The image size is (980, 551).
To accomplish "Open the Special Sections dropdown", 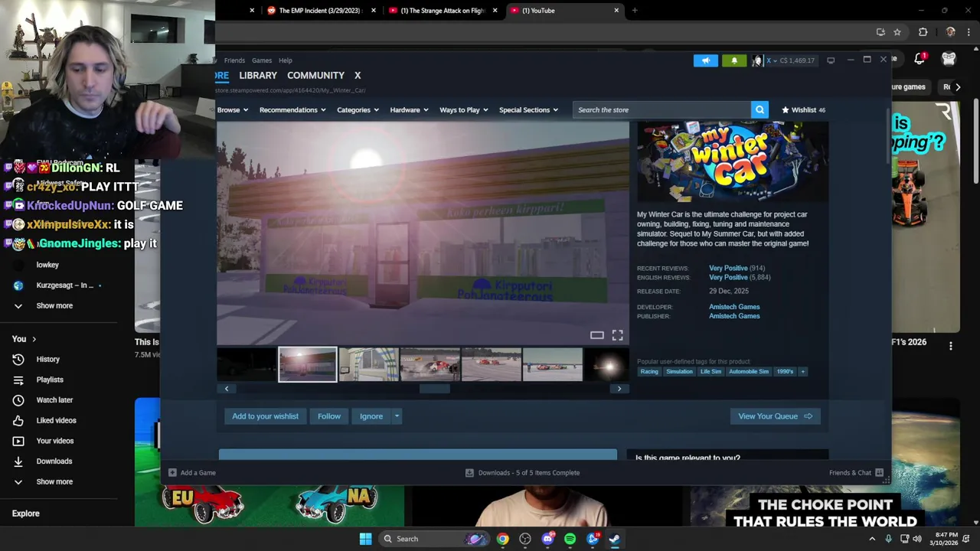I will (529, 110).
